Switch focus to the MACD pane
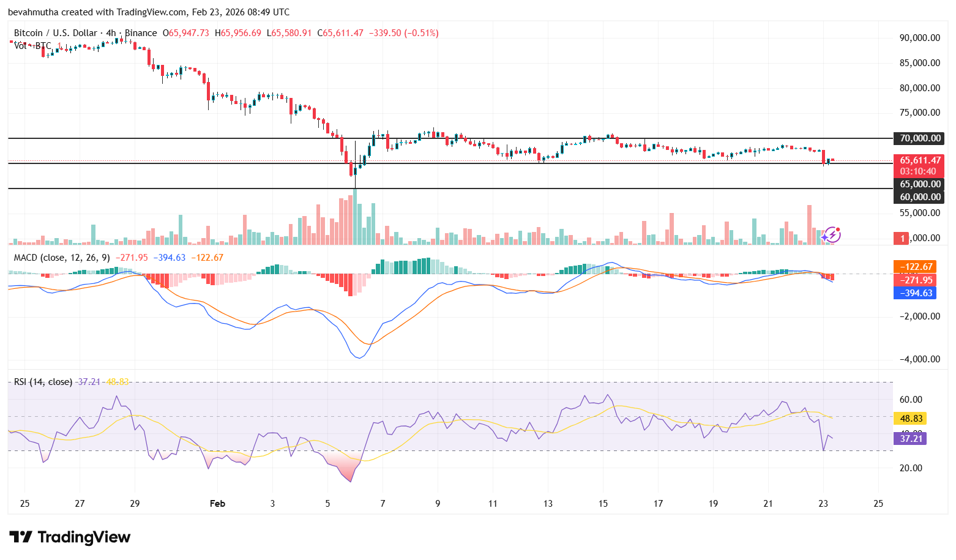 pyautogui.click(x=428, y=306)
